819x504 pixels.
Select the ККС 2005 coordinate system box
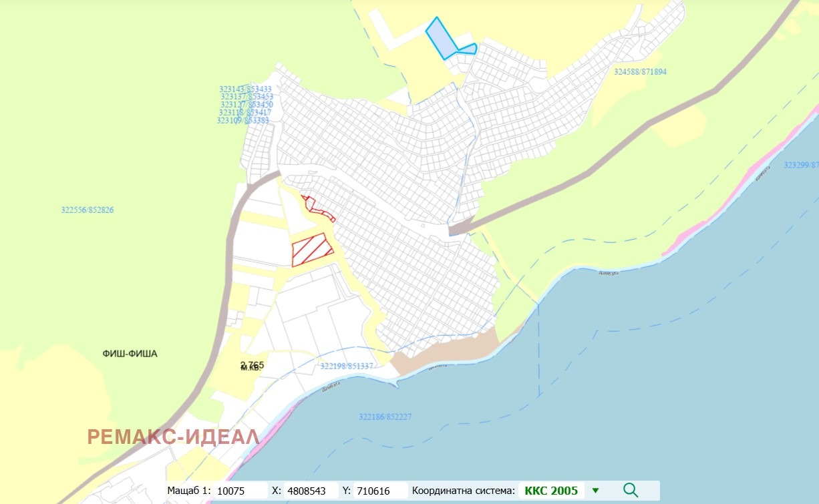click(x=551, y=491)
